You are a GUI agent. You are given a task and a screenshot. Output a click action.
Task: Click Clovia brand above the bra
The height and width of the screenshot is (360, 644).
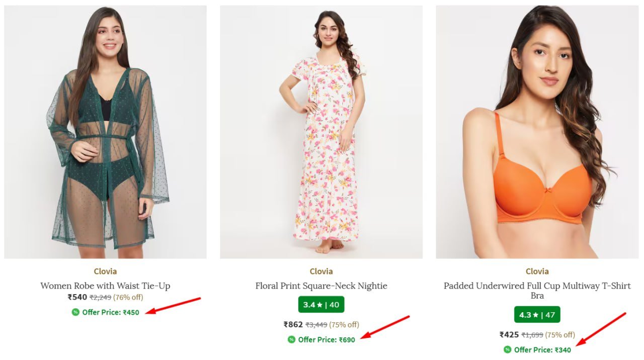coord(537,272)
